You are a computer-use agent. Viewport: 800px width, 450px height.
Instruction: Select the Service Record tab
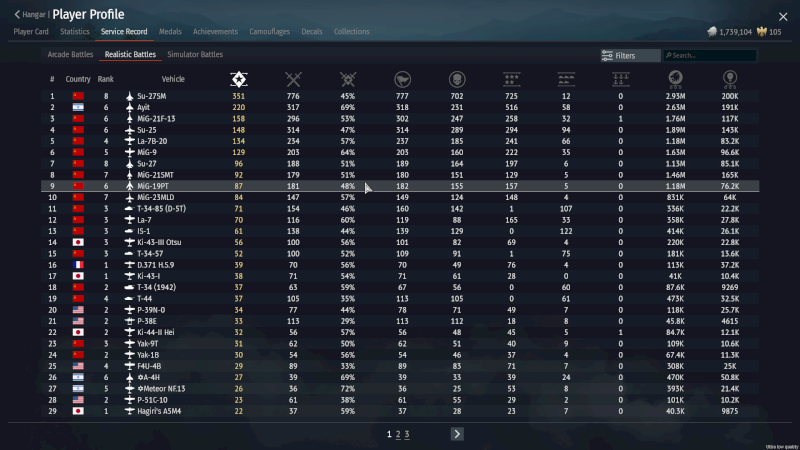124,32
